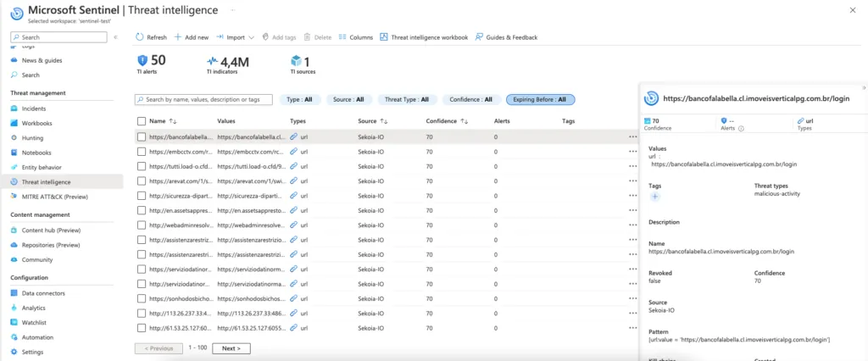Check the bancofalabella indicator row
Image resolution: width=868 pixels, height=361 pixels.
coord(142,136)
